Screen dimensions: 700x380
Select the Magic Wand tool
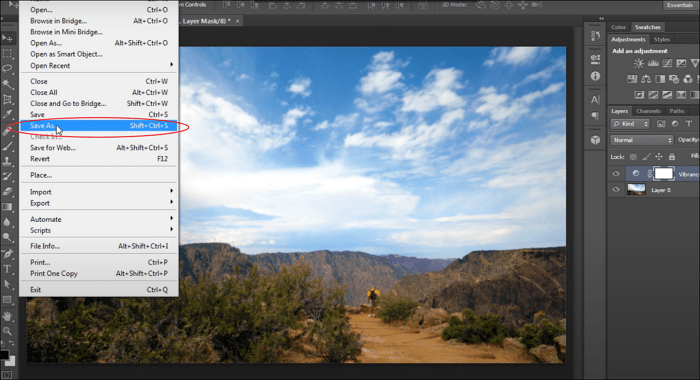coord(7,84)
